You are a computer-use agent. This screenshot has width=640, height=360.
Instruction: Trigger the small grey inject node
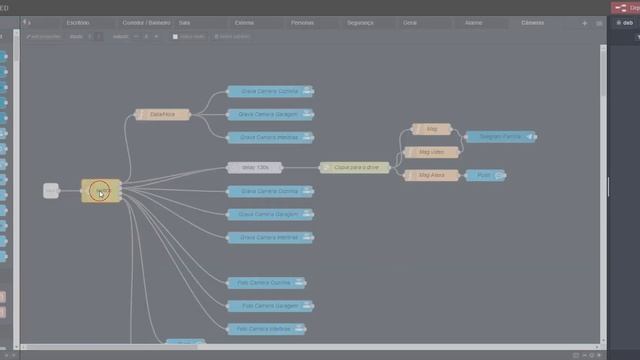[x=51, y=191]
